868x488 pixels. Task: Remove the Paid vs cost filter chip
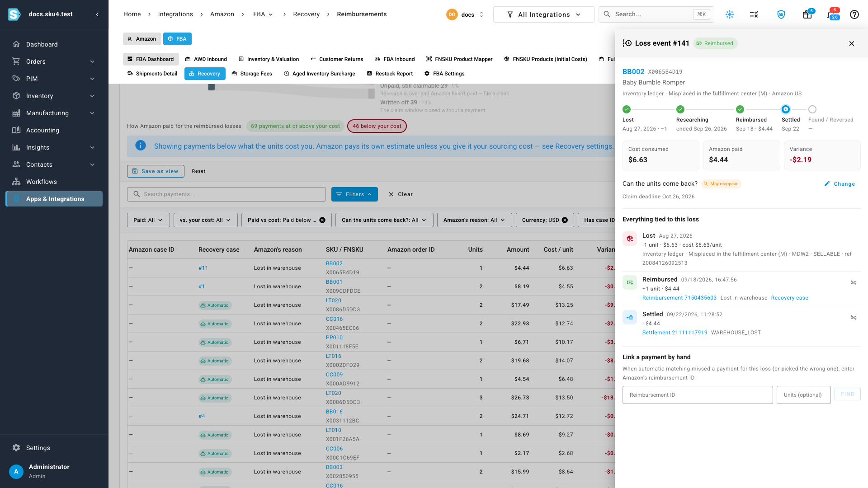[322, 220]
